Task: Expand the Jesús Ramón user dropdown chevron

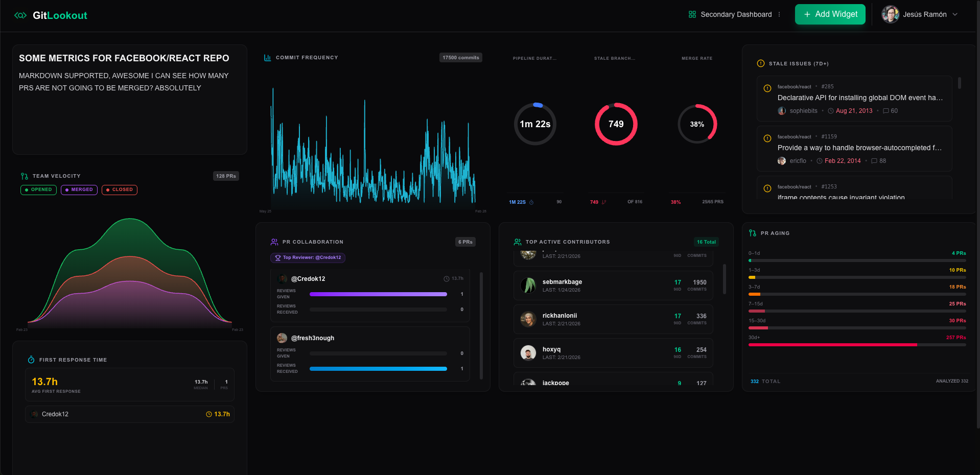Action: [955, 14]
